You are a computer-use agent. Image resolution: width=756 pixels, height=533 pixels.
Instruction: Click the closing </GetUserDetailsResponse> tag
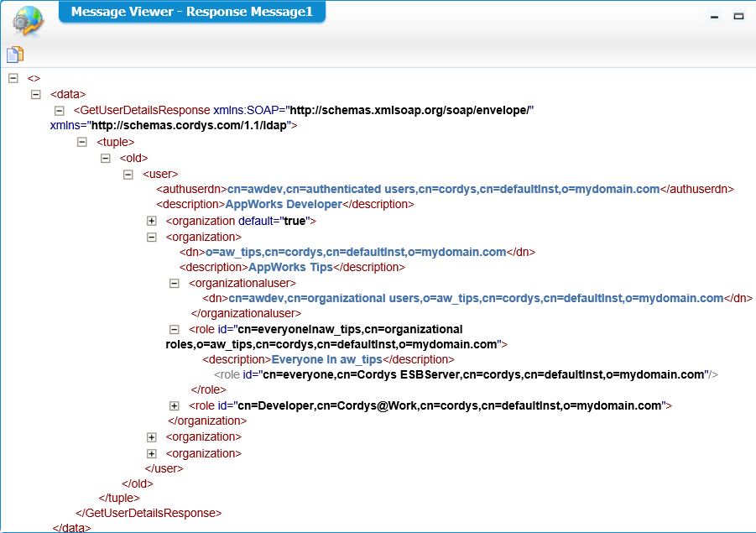[149, 513]
